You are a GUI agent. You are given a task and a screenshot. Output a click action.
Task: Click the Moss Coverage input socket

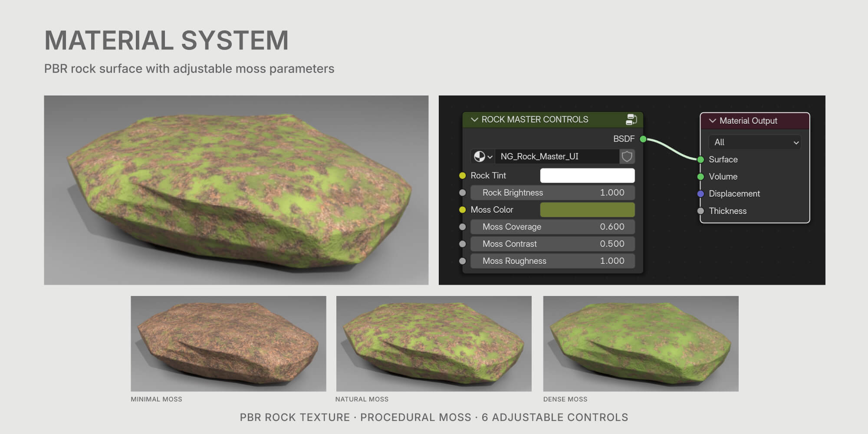[463, 227]
